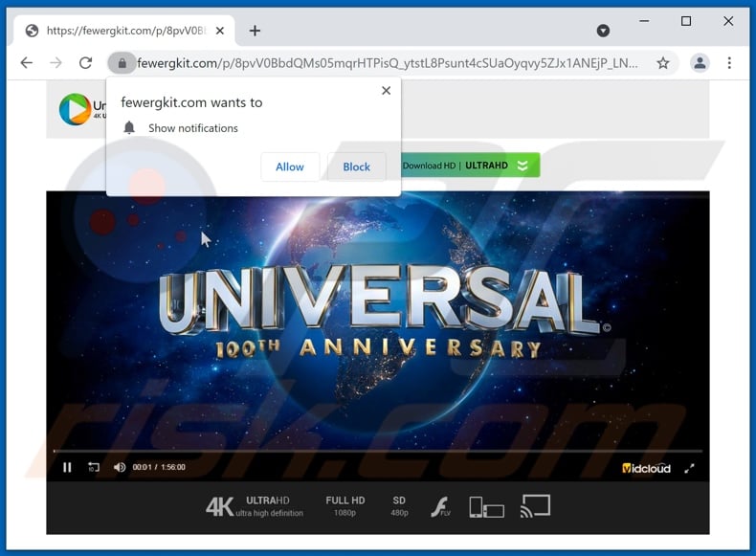
Task: Open the tab search dropdown arrow
Action: (x=603, y=31)
